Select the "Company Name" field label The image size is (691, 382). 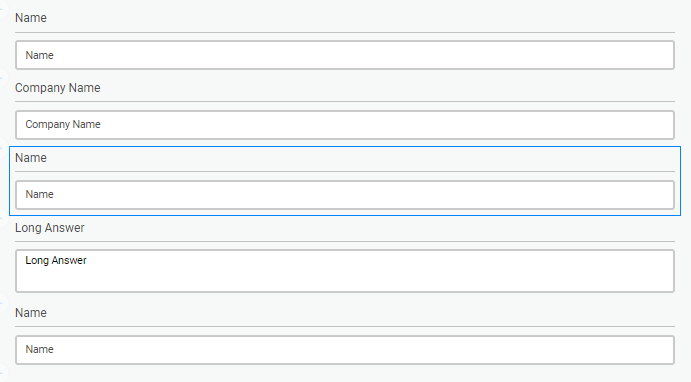pos(58,88)
